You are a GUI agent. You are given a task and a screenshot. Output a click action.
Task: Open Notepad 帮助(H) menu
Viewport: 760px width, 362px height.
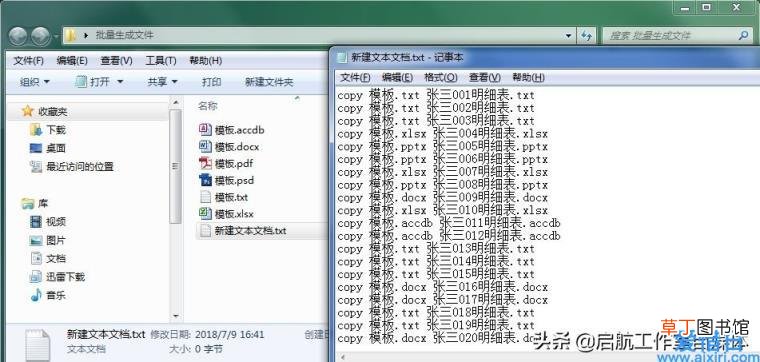point(528,78)
